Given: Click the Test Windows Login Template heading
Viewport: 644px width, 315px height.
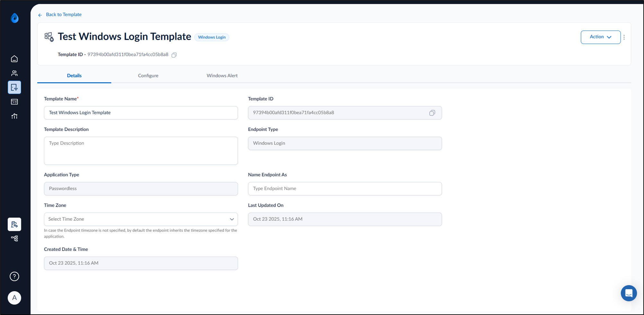Looking at the screenshot, I should click(x=124, y=37).
